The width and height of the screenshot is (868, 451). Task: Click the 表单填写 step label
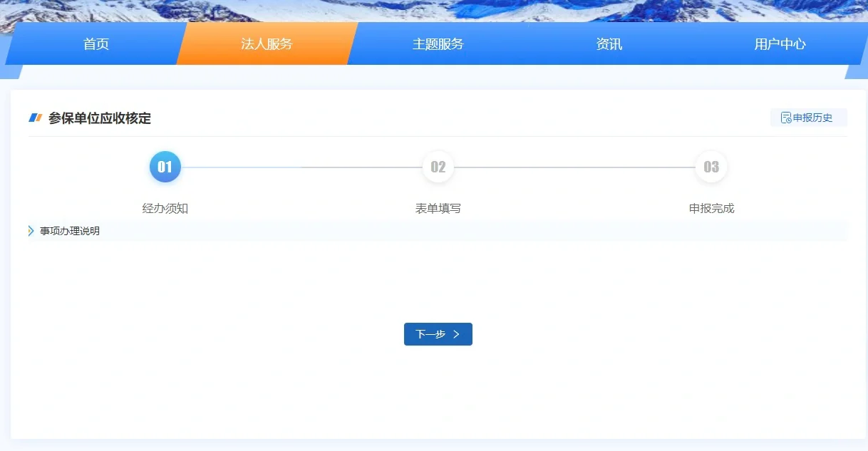[x=438, y=209]
